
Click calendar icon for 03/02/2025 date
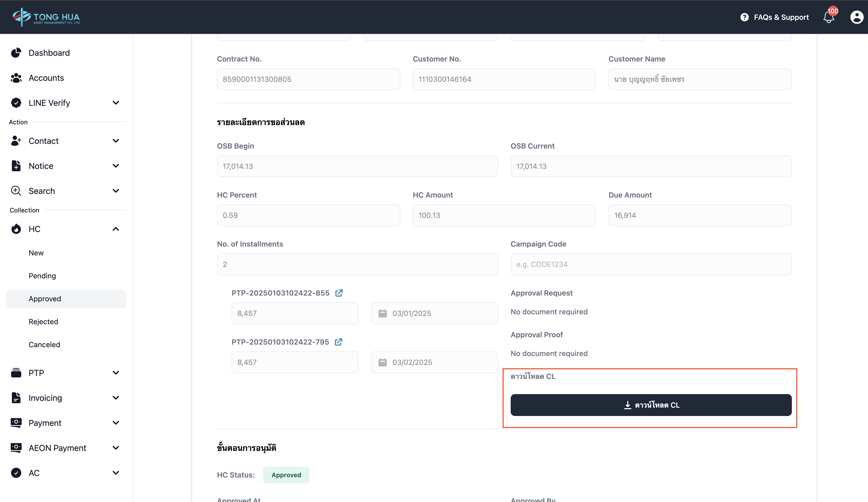click(382, 362)
